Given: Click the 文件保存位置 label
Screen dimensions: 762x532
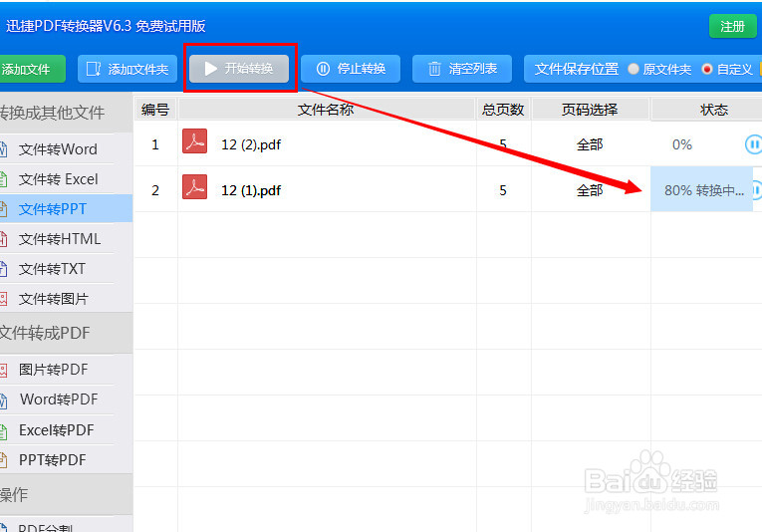Looking at the screenshot, I should [x=577, y=69].
